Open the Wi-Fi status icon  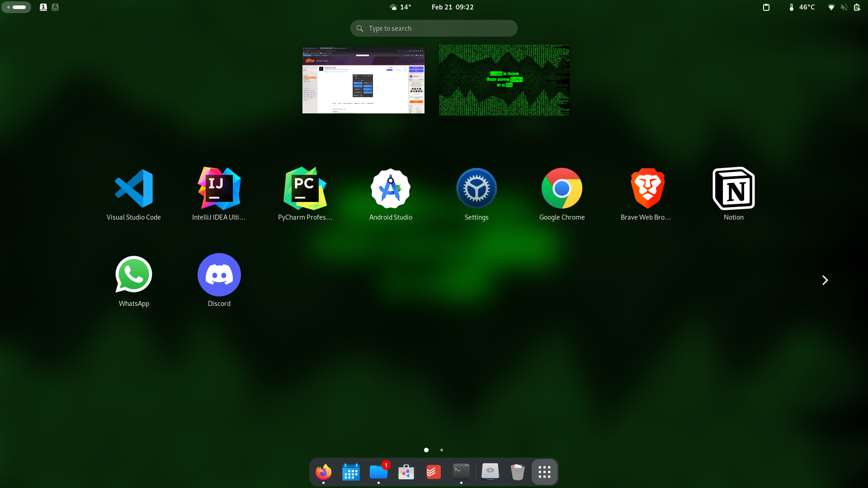[831, 7]
